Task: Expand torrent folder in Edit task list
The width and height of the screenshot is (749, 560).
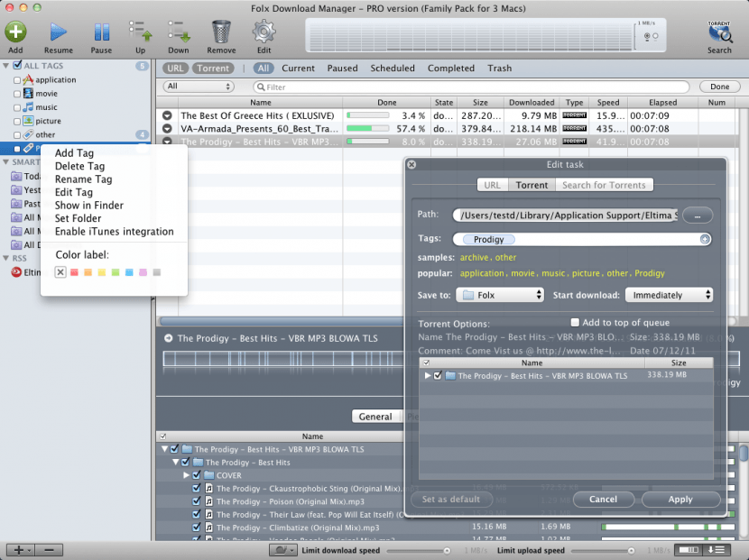Action: tap(428, 376)
